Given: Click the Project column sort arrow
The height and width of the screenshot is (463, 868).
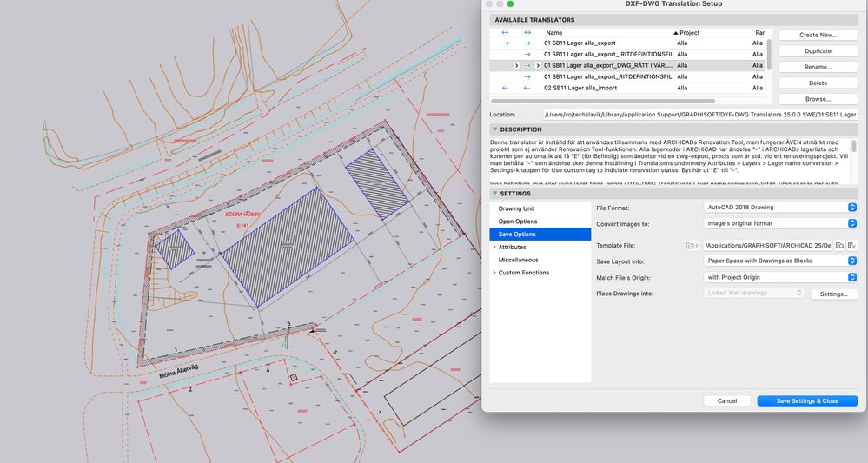Looking at the screenshot, I should click(x=676, y=33).
